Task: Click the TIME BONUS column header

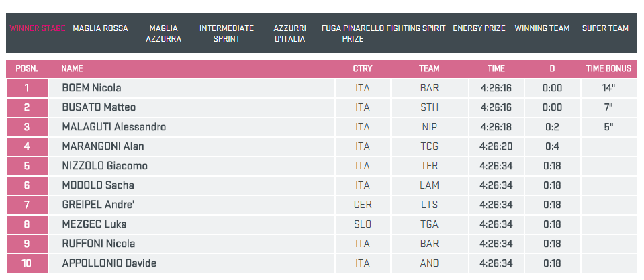Action: tap(608, 68)
